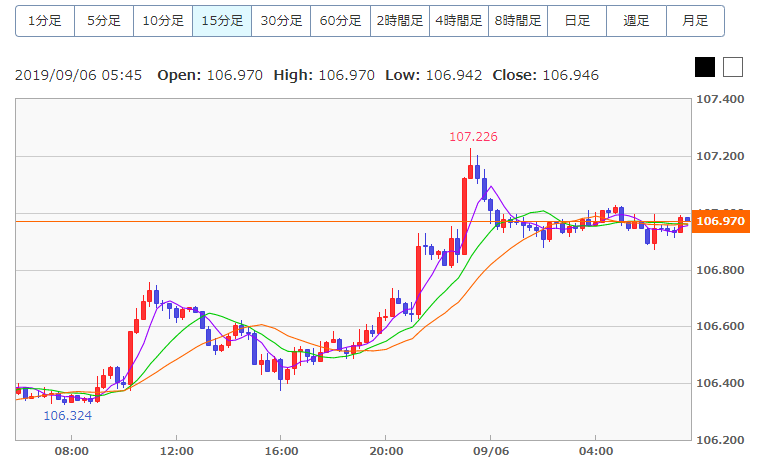Click the High: 106.970 value
The height and width of the screenshot is (466, 766).
point(324,75)
